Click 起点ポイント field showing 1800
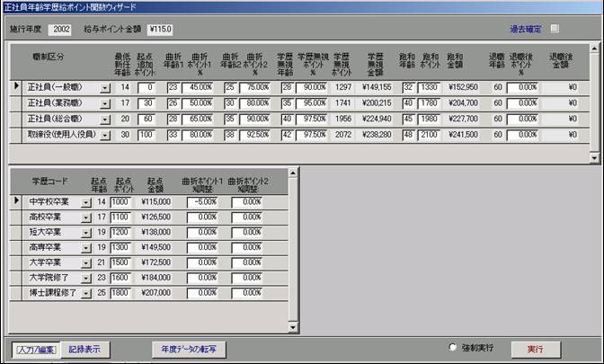Viewport: 604px width, 364px height. click(120, 294)
